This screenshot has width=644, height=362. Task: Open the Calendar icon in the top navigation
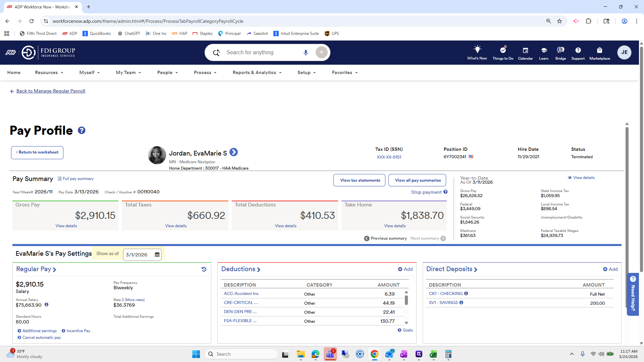pyautogui.click(x=525, y=53)
